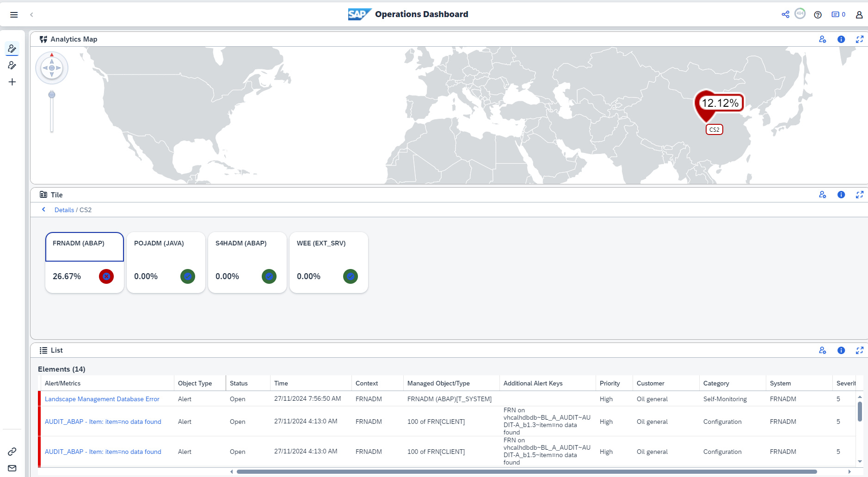
Task: Click the 27/11/2024 7:56:50 AM time cell
Action: coord(308,398)
